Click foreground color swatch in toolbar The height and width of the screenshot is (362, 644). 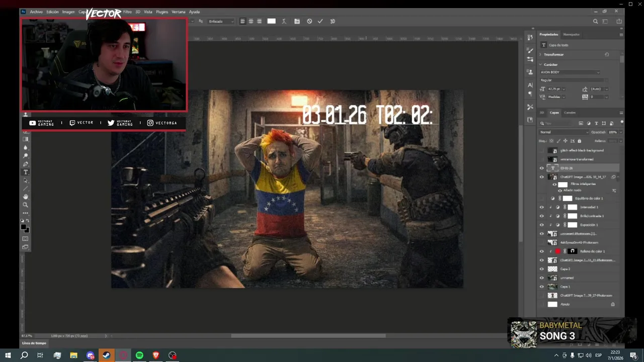click(24, 227)
